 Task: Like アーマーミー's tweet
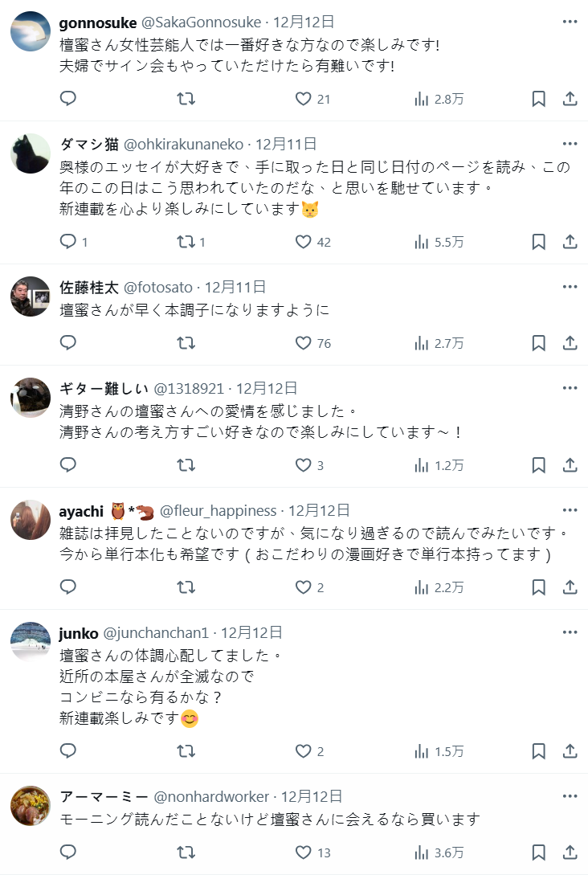pyautogui.click(x=303, y=852)
